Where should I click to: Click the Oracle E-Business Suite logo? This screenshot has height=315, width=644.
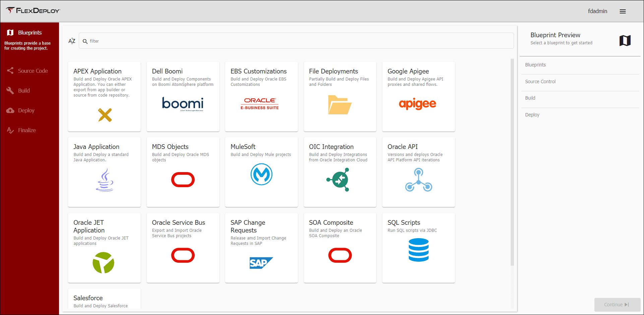click(260, 104)
